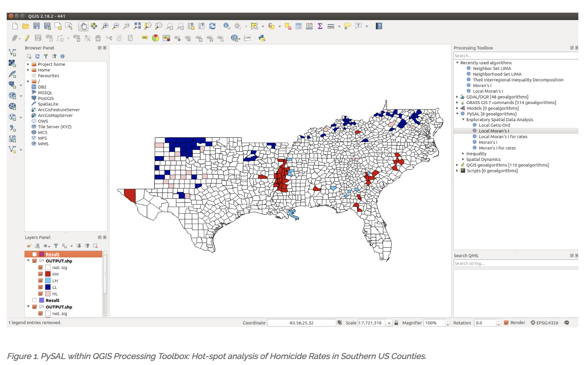Viewport: 588px width, 365px height.
Task: Open the Identify Features tool
Action: (x=227, y=26)
